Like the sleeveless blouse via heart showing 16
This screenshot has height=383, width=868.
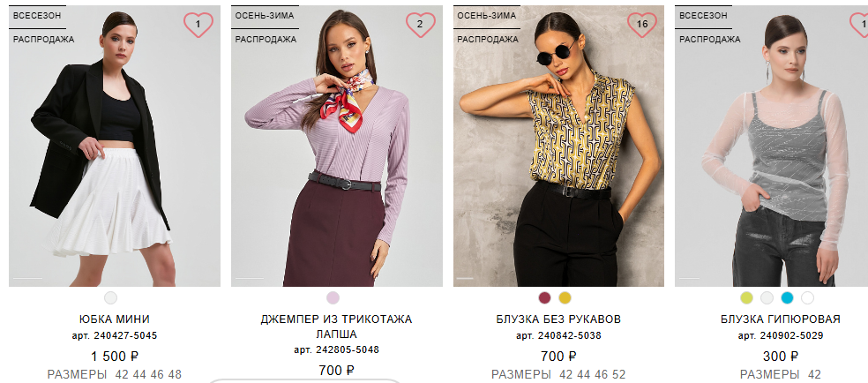tap(642, 25)
